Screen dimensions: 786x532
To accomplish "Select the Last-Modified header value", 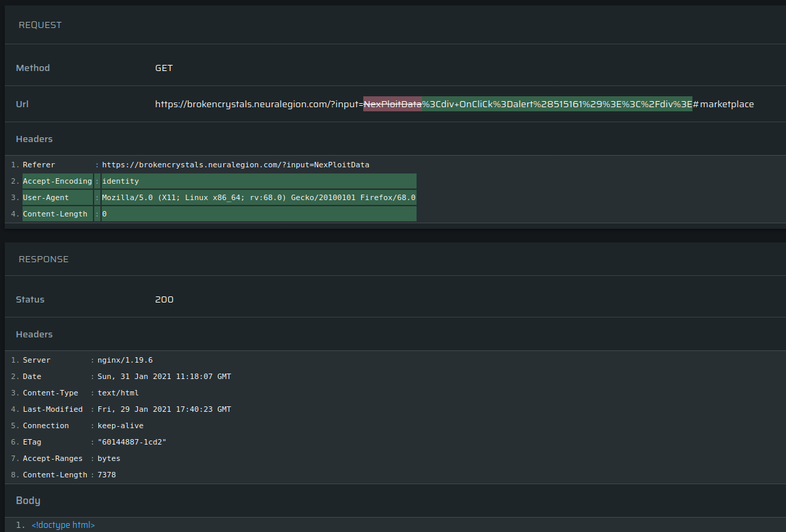I will tap(164, 410).
